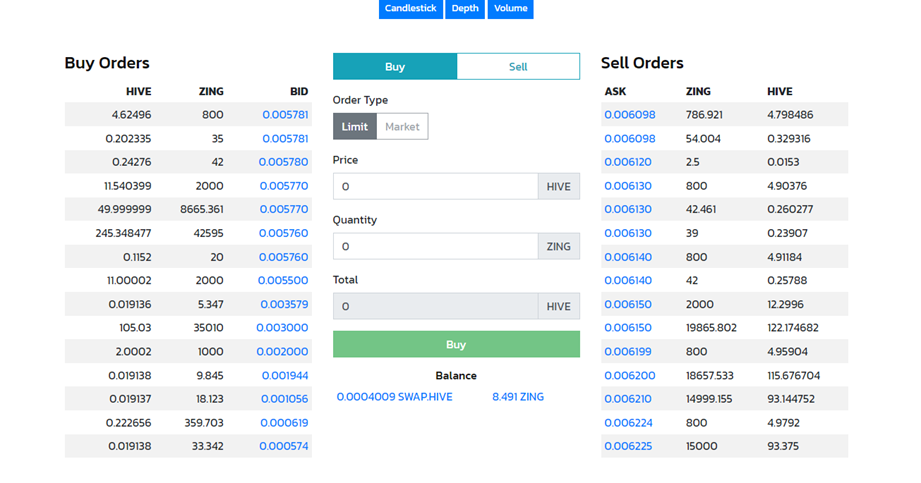Click HIVE amount 93.375 in Sell Orders
The width and height of the screenshot is (921, 483).
point(783,446)
